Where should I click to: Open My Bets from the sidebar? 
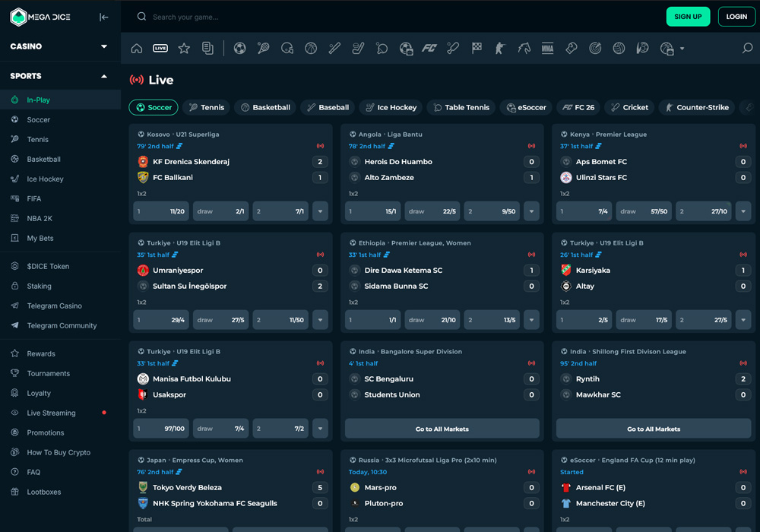[34, 238]
